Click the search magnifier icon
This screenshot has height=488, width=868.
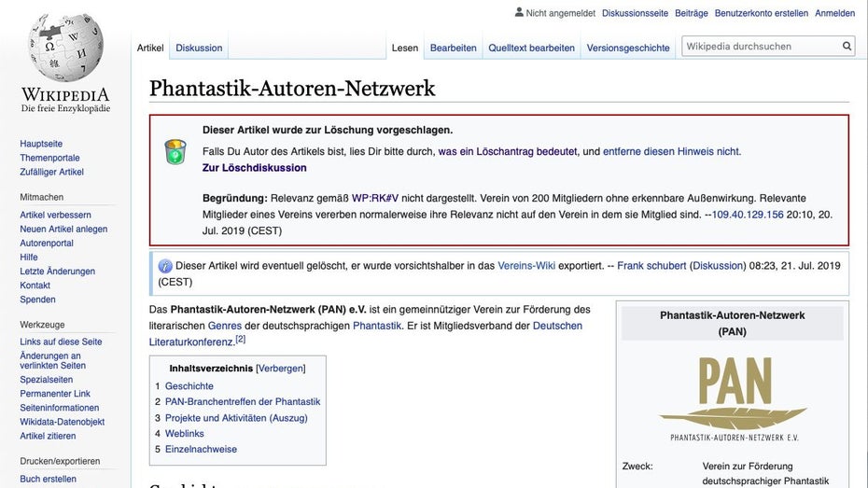coord(847,47)
